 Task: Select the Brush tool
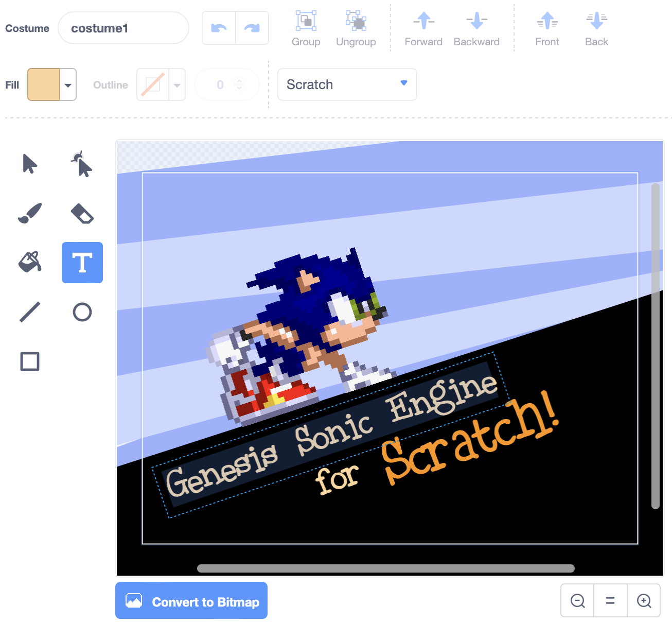coord(30,213)
